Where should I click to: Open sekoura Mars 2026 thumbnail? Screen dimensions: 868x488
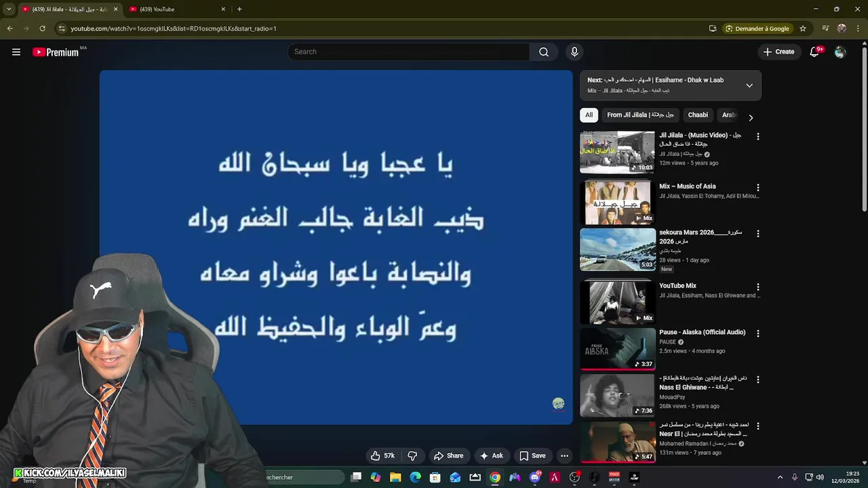pyautogui.click(x=618, y=249)
